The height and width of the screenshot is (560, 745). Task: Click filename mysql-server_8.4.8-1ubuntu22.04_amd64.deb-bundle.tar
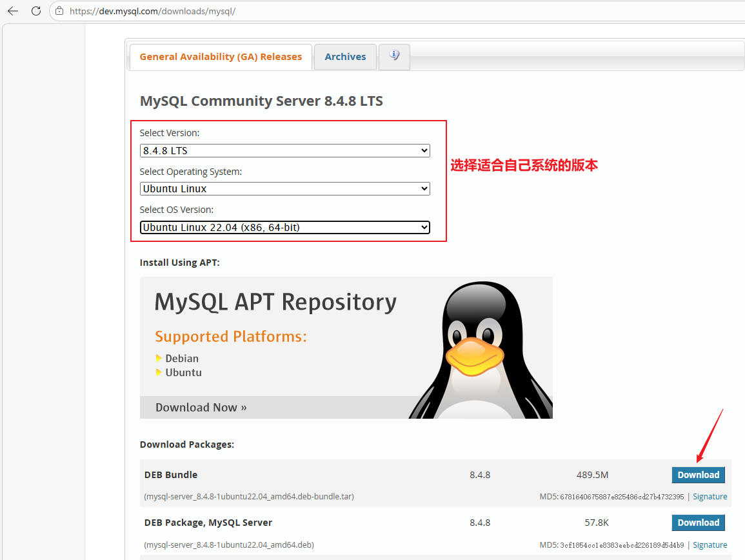[249, 496]
